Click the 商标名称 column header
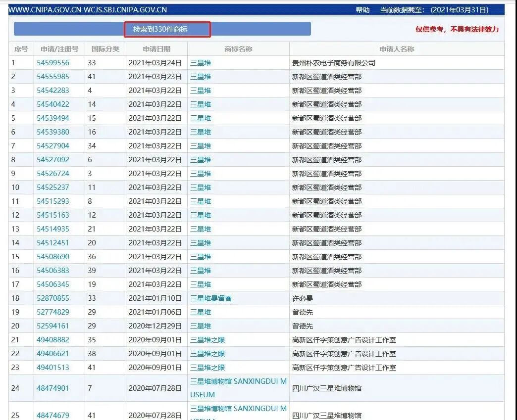The height and width of the screenshot is (420, 517). 238,49
